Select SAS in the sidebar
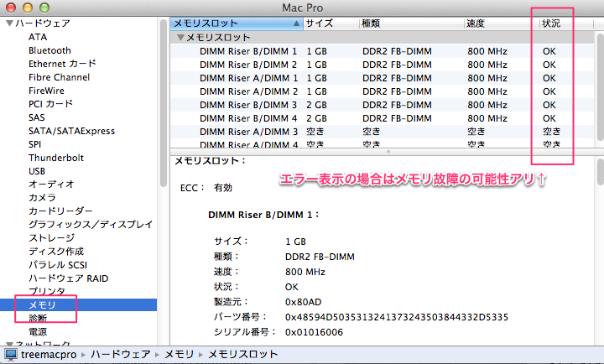Viewport: 604px width, 364px height. click(x=37, y=117)
